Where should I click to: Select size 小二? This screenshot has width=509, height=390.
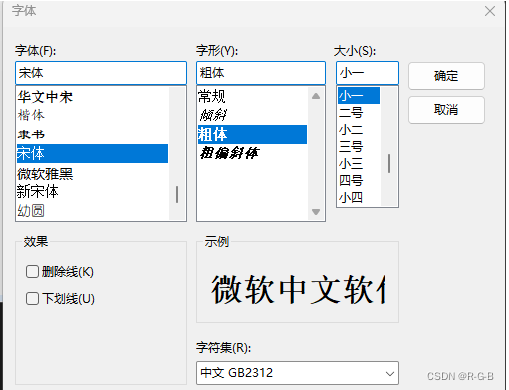point(359,130)
